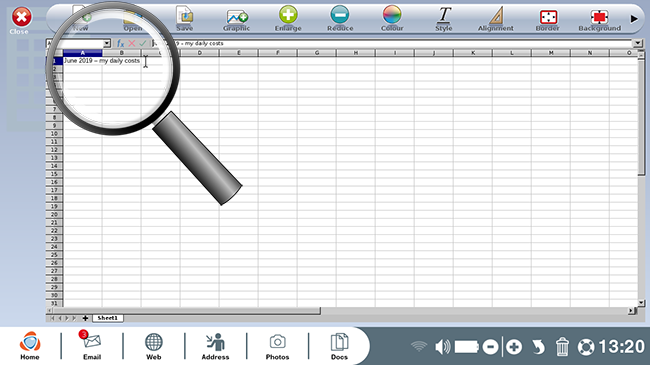Show more toolbar items with the right arrow

[633, 19]
